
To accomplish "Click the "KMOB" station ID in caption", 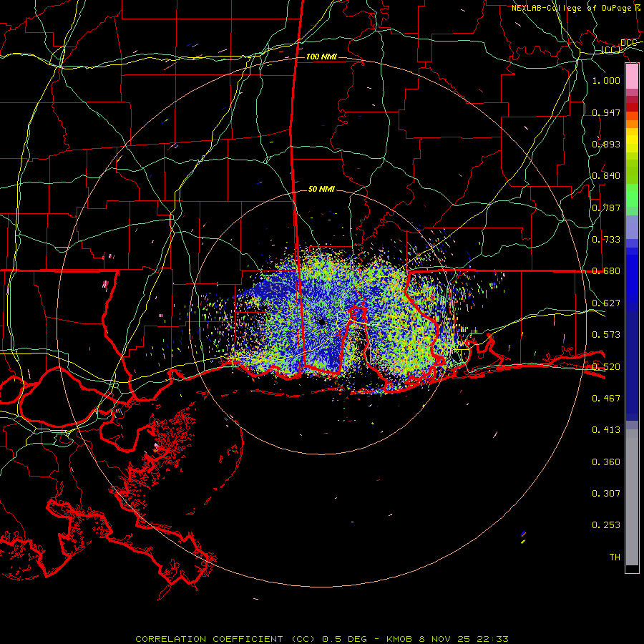I will [399, 639].
